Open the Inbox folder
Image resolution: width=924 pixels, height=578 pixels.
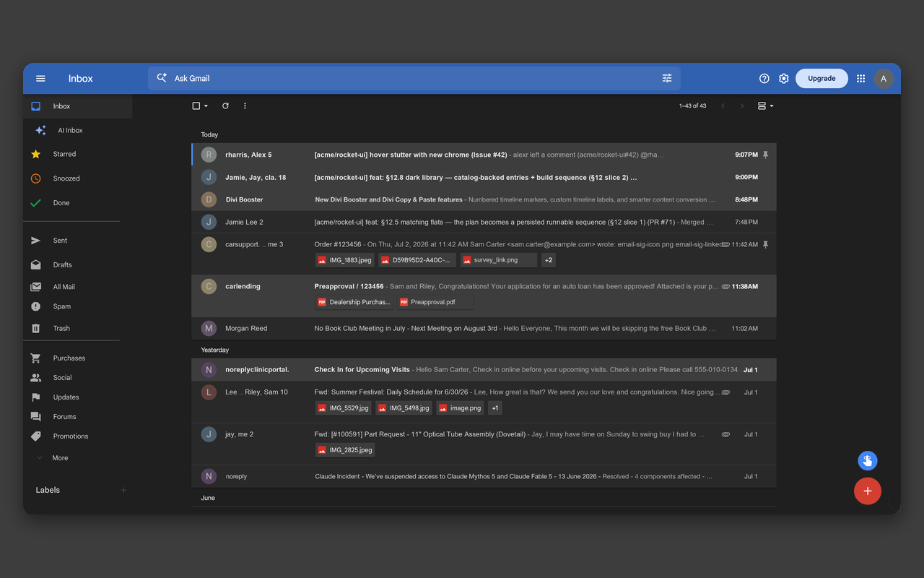point(78,106)
